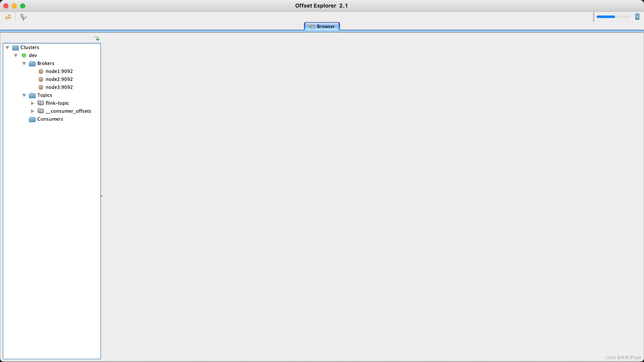Drag the progress bar slider in toolbar
Viewport: 644px width, 362px height.
614,17
